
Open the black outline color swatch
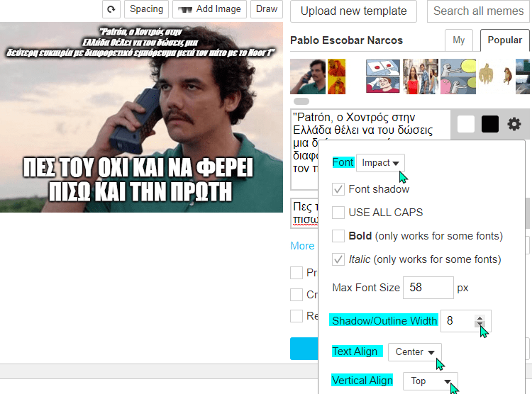tap(490, 124)
